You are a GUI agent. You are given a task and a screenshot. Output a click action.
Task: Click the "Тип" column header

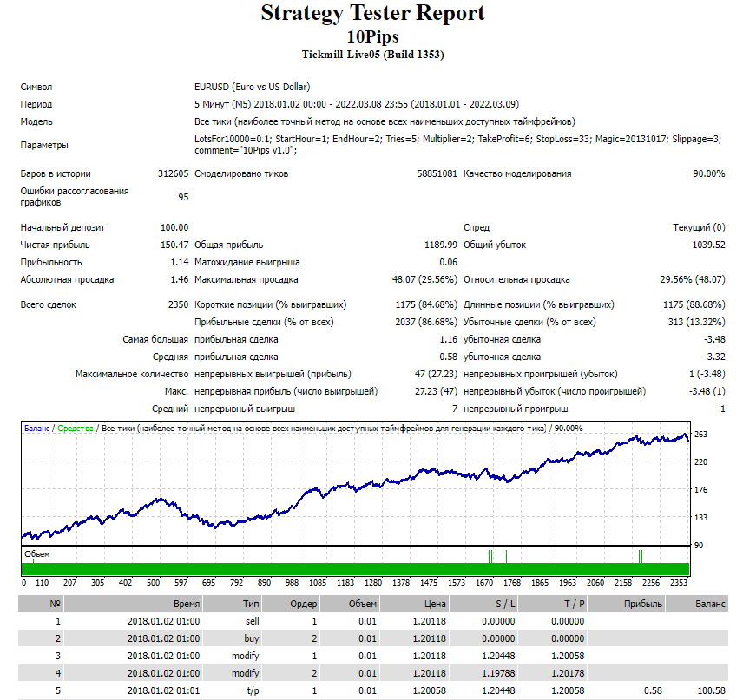250,604
